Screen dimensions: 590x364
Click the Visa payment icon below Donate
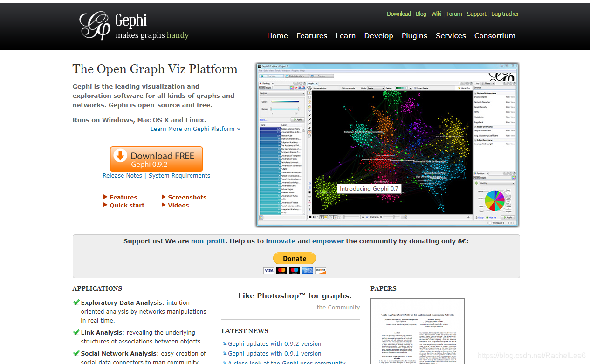coord(268,270)
